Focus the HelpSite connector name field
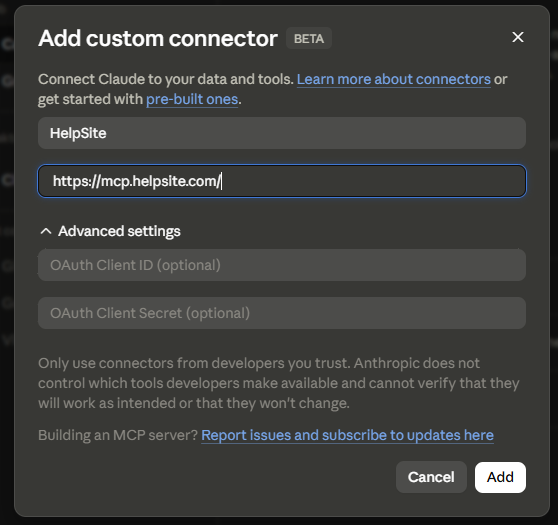This screenshot has height=525, width=558. pyautogui.click(x=282, y=133)
